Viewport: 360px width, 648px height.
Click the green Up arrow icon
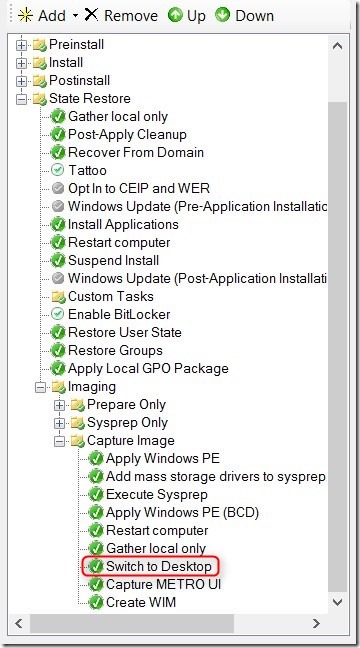pyautogui.click(x=175, y=16)
